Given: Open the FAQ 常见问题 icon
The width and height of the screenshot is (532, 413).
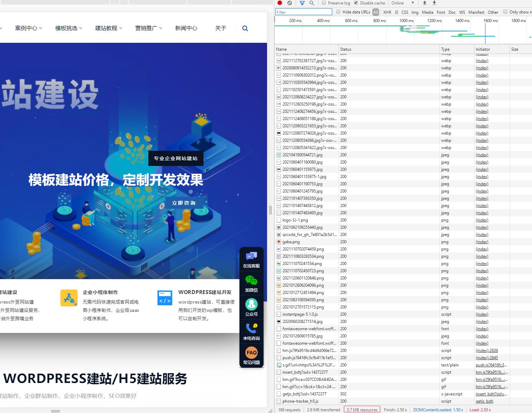Looking at the screenshot, I should coord(251,356).
